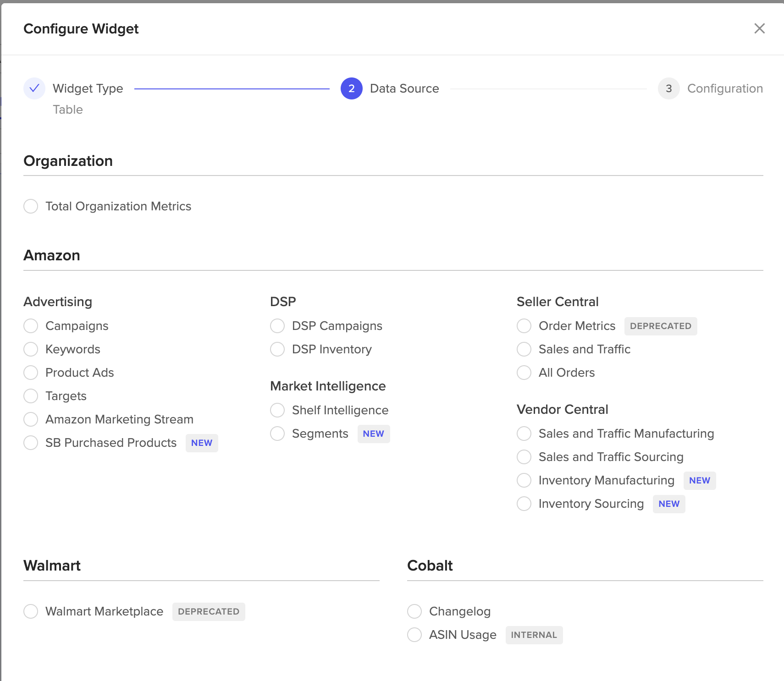The image size is (784, 681).
Task: Click the Vendor Central heading
Action: [563, 409]
